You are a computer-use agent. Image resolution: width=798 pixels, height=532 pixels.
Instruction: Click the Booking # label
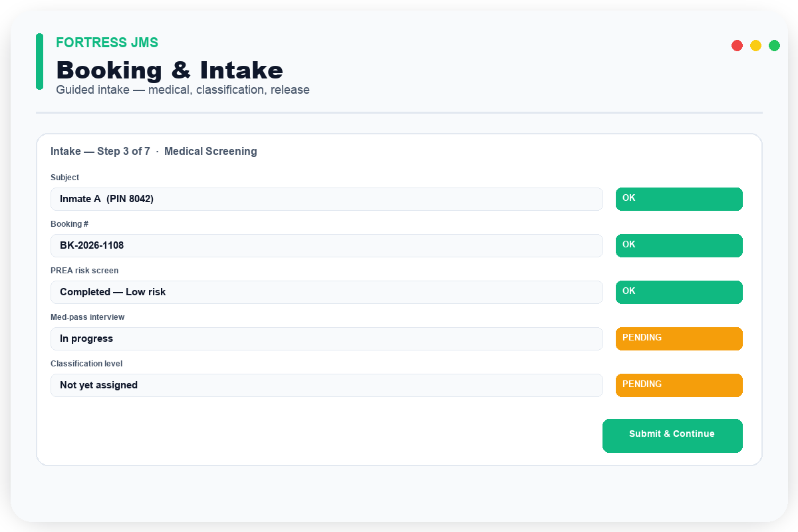pyautogui.click(x=70, y=224)
